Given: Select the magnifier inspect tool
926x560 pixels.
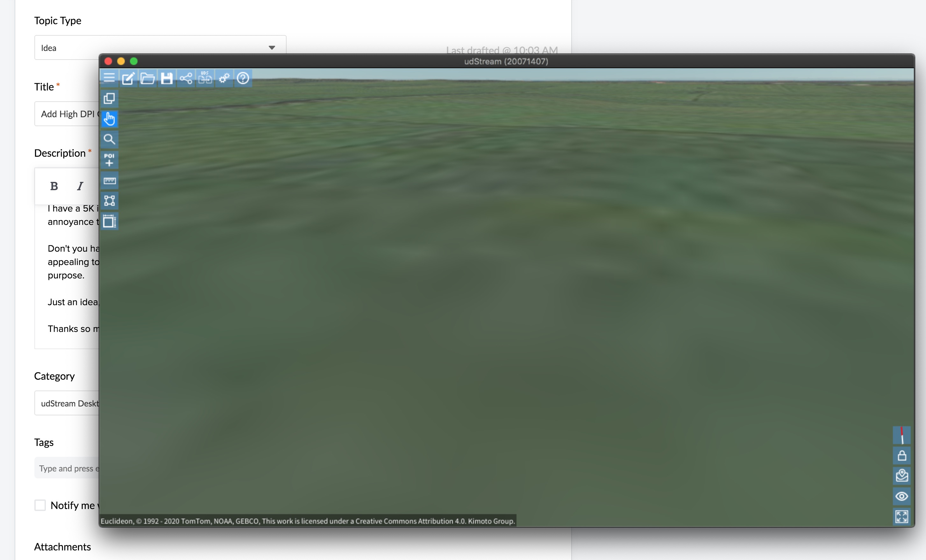Looking at the screenshot, I should [x=109, y=140].
